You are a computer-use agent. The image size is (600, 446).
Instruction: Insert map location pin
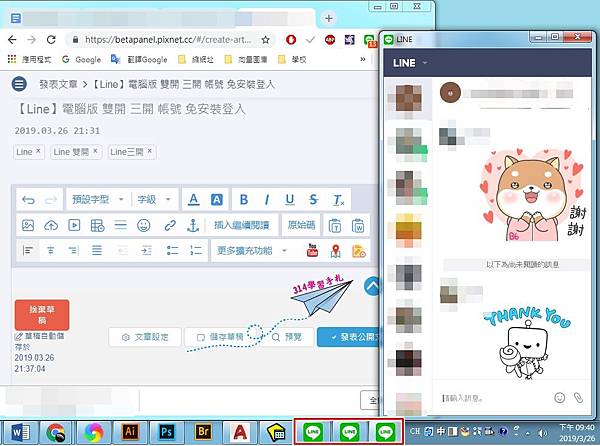(x=336, y=251)
